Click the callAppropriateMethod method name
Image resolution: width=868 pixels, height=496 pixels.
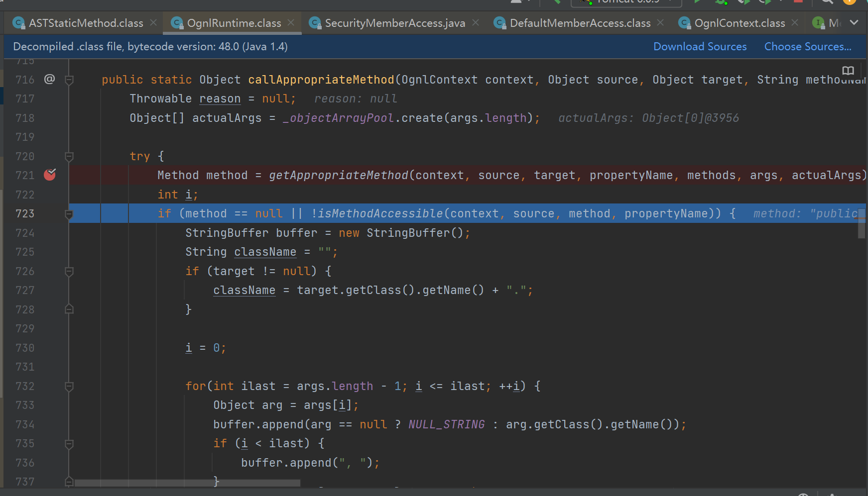point(321,80)
